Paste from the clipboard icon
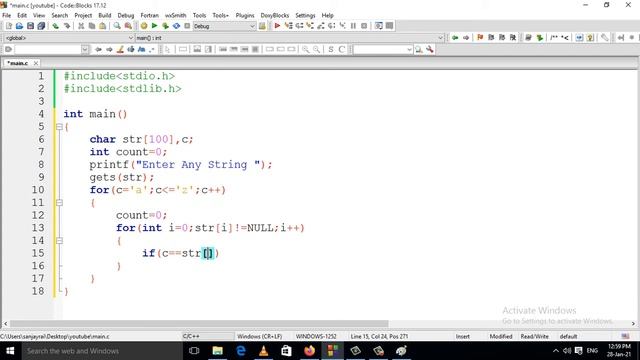This screenshot has height=360, width=640. coord(102,26)
